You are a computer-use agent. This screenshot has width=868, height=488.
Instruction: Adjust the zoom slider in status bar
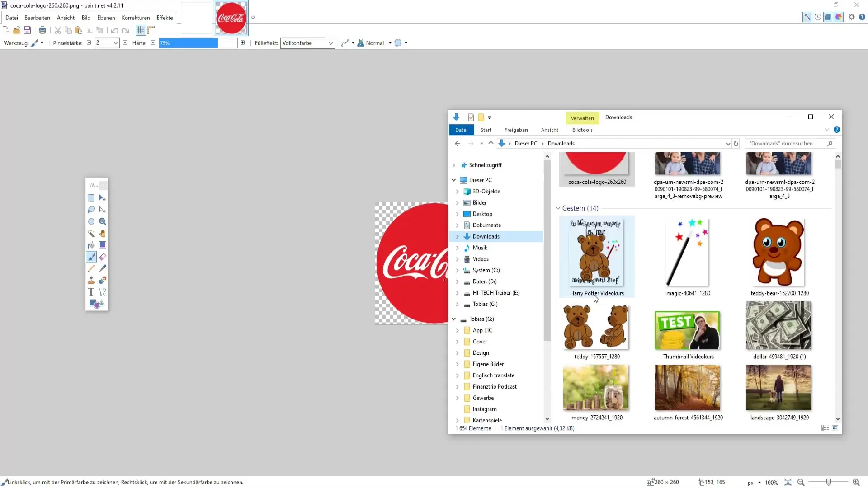pyautogui.click(x=828, y=482)
